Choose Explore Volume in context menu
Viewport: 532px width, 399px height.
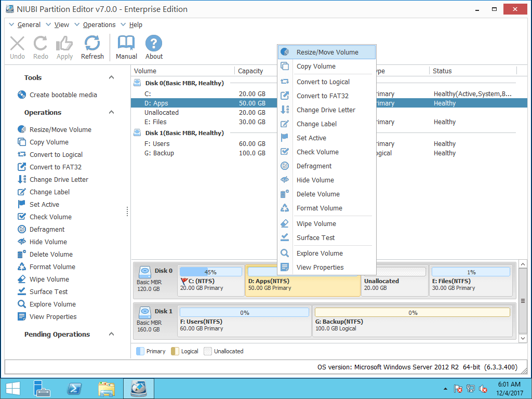327,253
